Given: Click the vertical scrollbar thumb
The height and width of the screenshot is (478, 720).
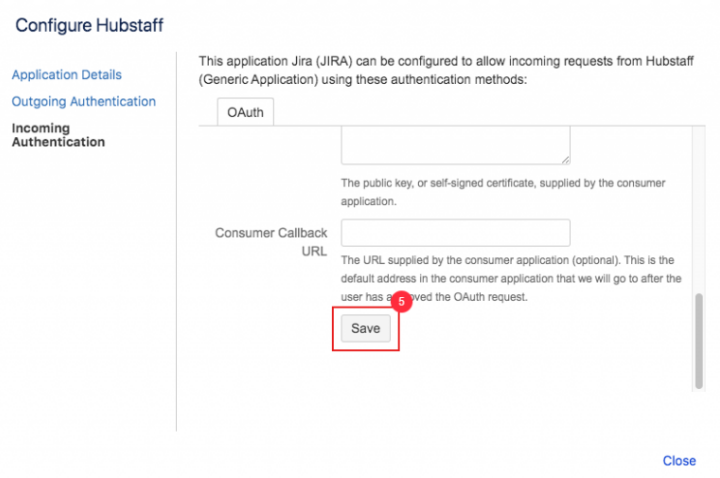Looking at the screenshot, I should [x=698, y=340].
